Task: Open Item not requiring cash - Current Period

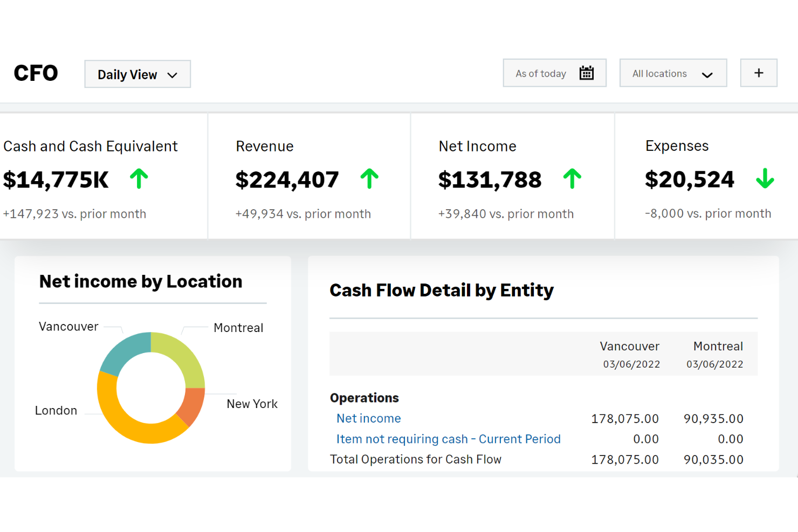Action: click(x=448, y=439)
